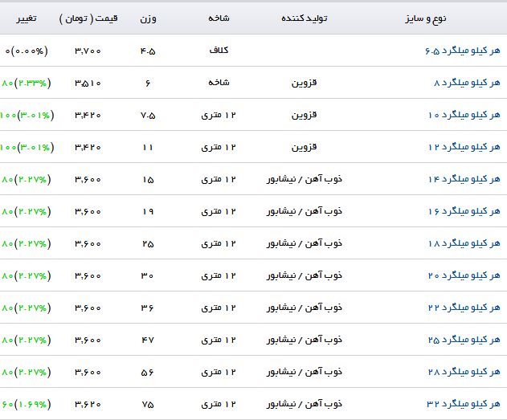The image size is (507, 420).
Task: Select weight ۷۵ in میلگرد ۳۲ row
Action: (148, 404)
